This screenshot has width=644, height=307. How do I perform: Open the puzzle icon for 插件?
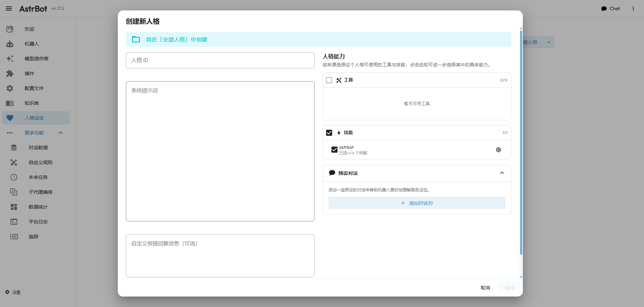pos(10,73)
